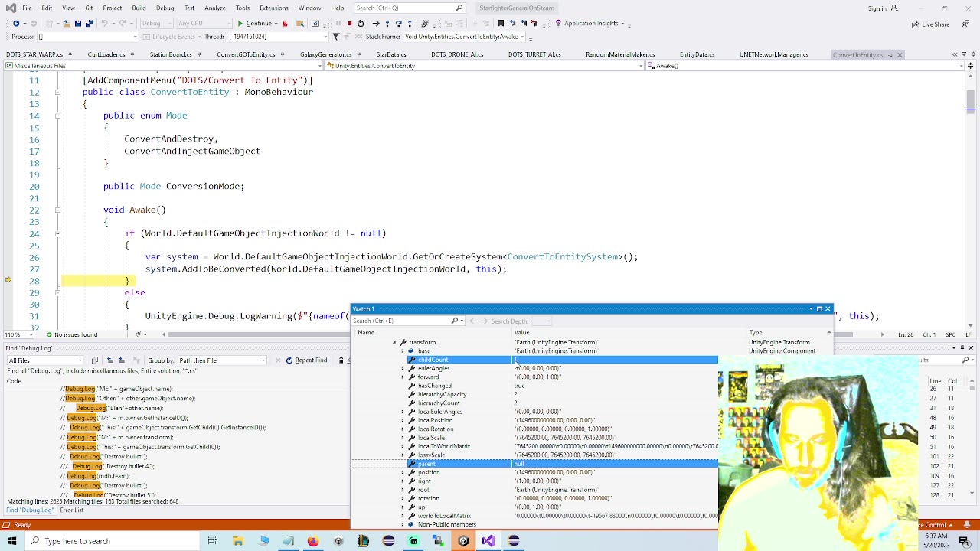Viewport: 980px width, 551px height.
Task: Open Task View icon in taskbar
Action: pos(212,541)
